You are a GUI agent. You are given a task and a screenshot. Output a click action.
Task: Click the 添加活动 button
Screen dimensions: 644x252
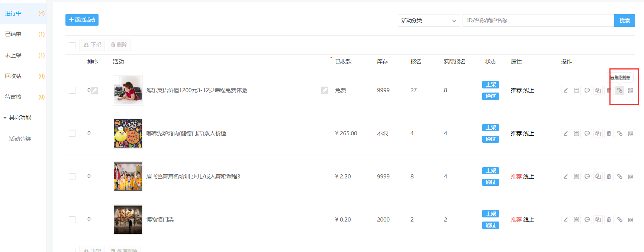point(82,20)
